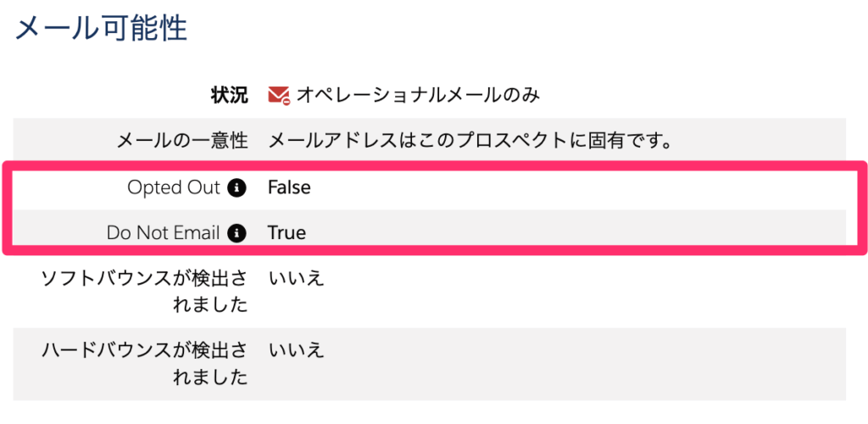Click the info icon beside Opted Out
This screenshot has width=868, height=424.
pyautogui.click(x=238, y=187)
